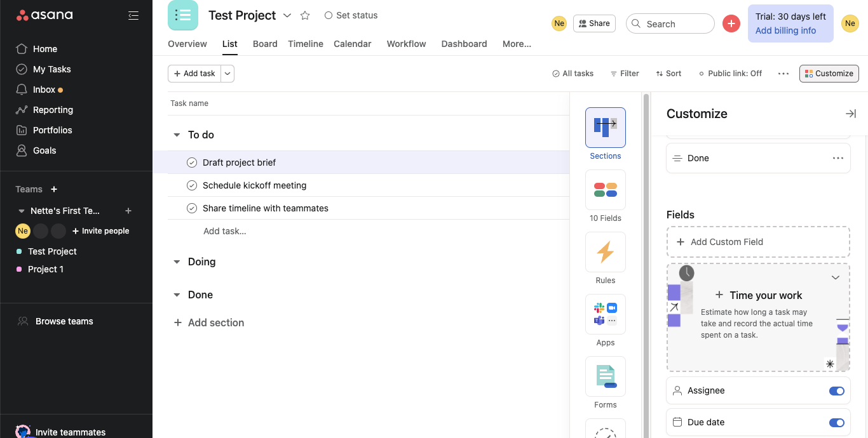Image resolution: width=868 pixels, height=438 pixels.
Task: Open the Forms icon in Customize
Action: pyautogui.click(x=605, y=376)
